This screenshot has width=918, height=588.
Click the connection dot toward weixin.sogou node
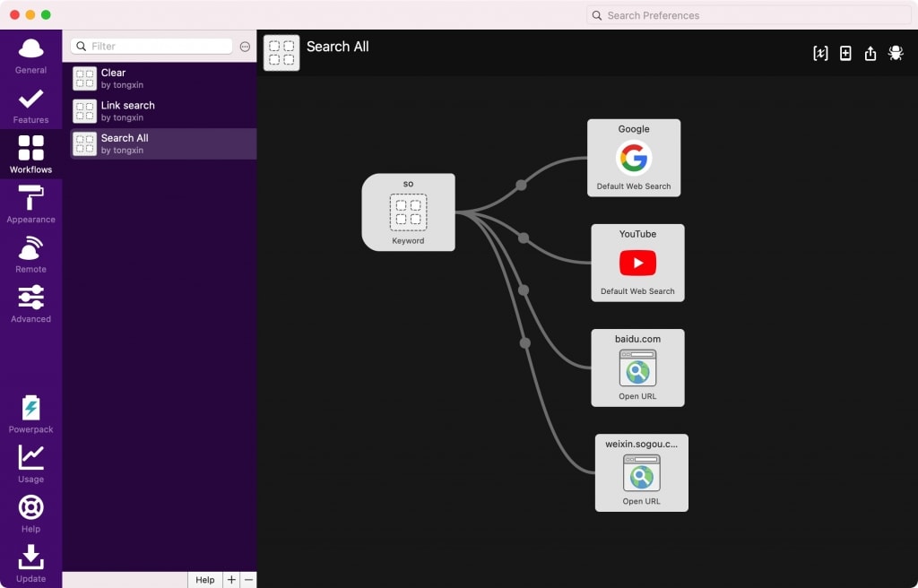click(x=525, y=342)
